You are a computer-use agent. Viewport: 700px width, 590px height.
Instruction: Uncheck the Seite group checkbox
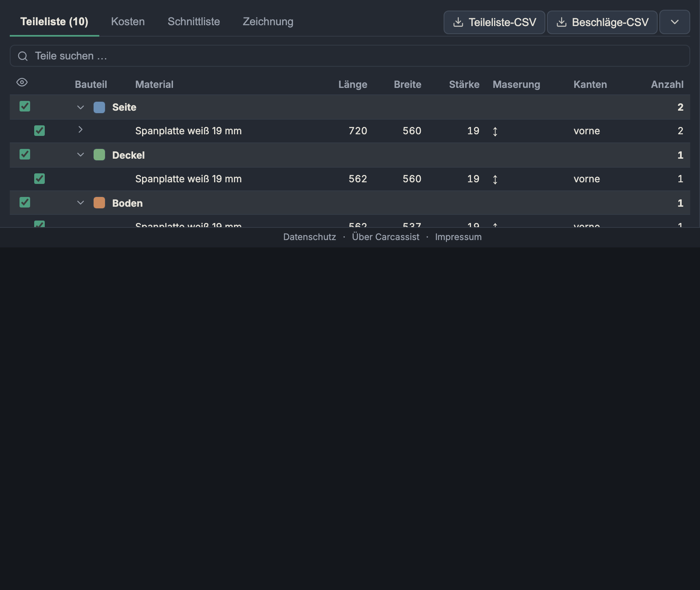[25, 107]
